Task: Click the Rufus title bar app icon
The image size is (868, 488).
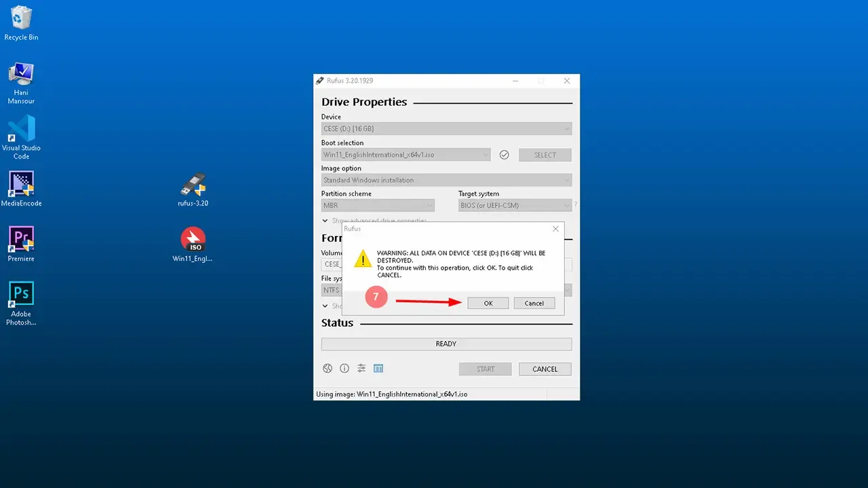Action: (x=320, y=81)
